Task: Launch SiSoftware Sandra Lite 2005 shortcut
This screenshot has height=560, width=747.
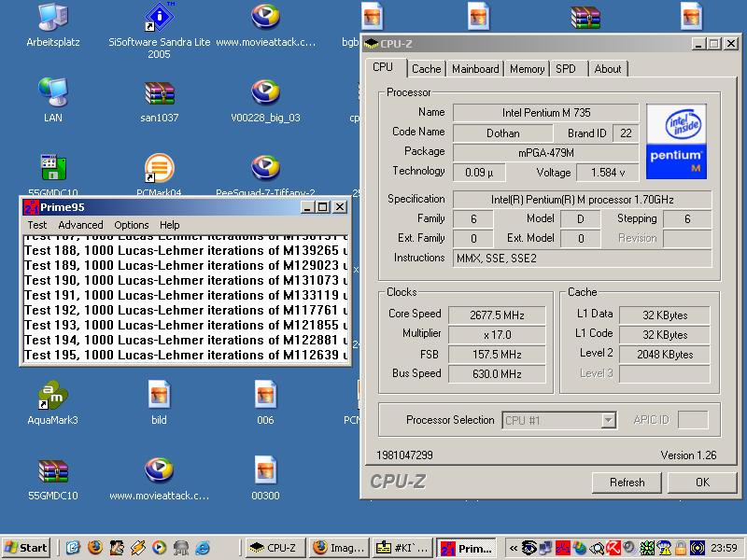Action: pos(159,30)
